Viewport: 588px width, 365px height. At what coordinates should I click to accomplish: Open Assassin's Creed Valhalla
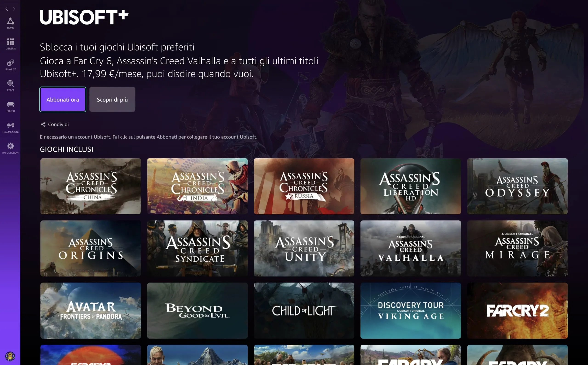[x=410, y=248]
